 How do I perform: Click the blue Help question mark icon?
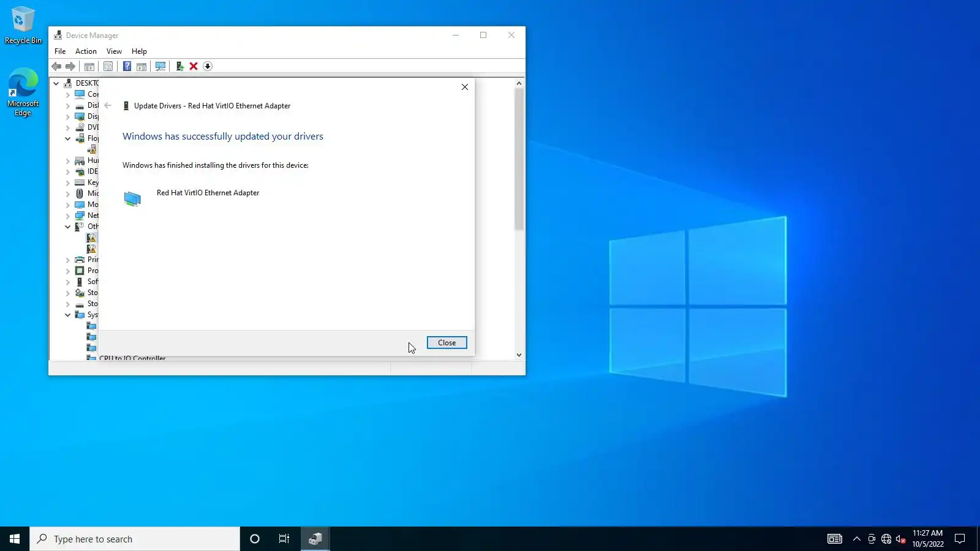tap(127, 66)
